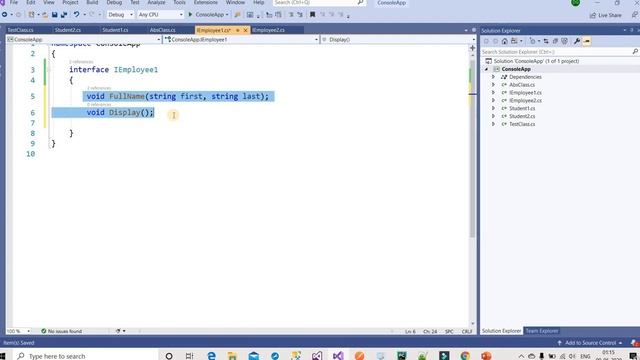The width and height of the screenshot is (640, 360).
Task: Open the Display() member dropdown
Action: click(x=398, y=40)
